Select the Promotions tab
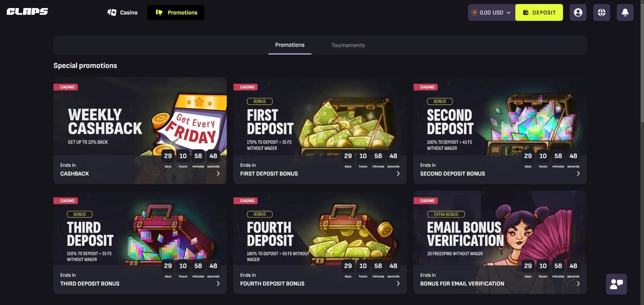Image resolution: width=644 pixels, height=305 pixels. 290,45
